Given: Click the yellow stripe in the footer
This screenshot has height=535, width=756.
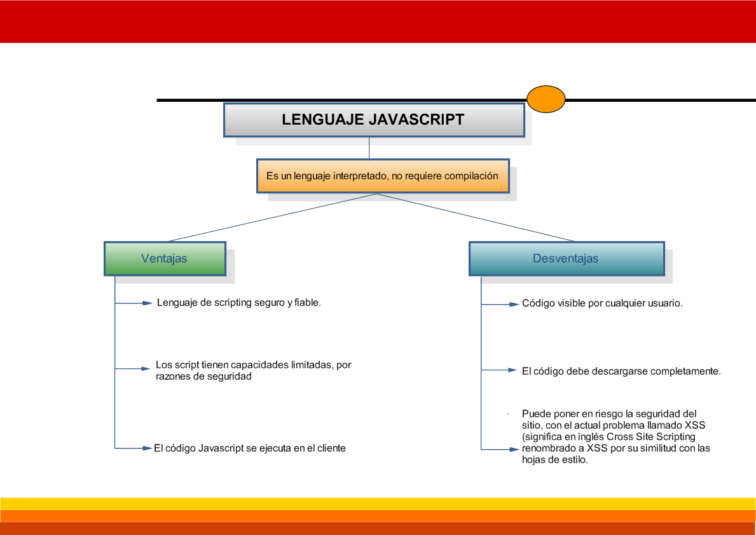Looking at the screenshot, I should pos(378,503).
